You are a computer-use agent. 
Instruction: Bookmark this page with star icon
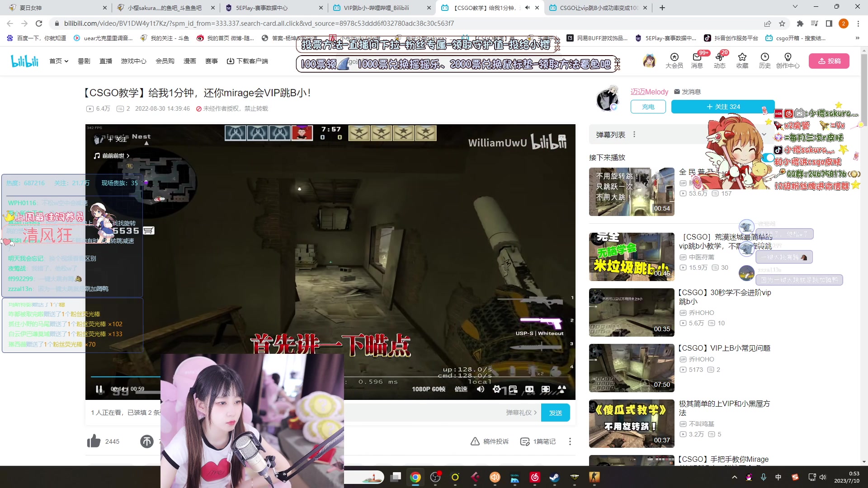(782, 23)
